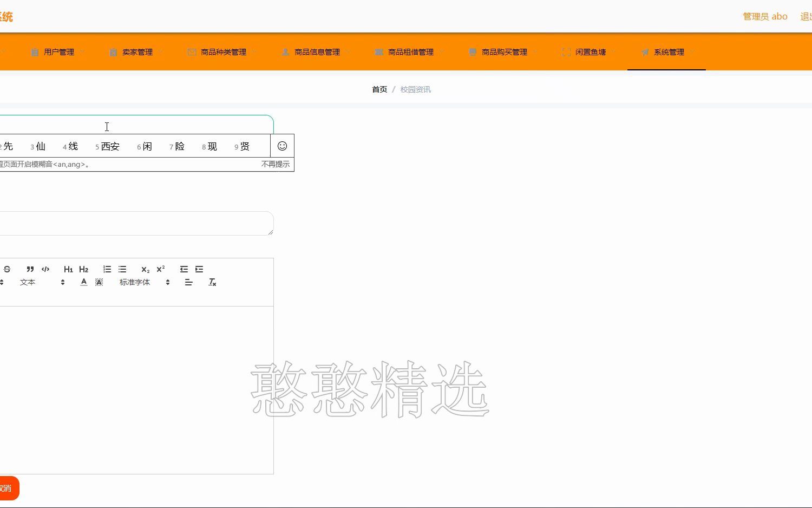Image resolution: width=812 pixels, height=508 pixels.
Task: Open the 文本 heading size dropdown
Action: pos(42,282)
